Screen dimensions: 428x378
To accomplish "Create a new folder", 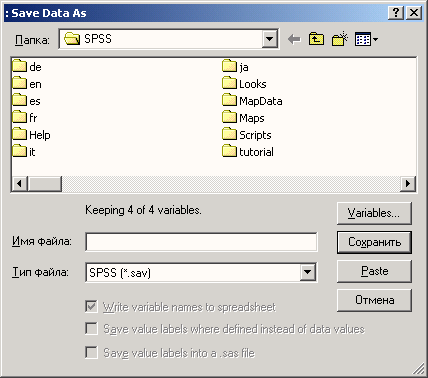I will click(x=340, y=39).
